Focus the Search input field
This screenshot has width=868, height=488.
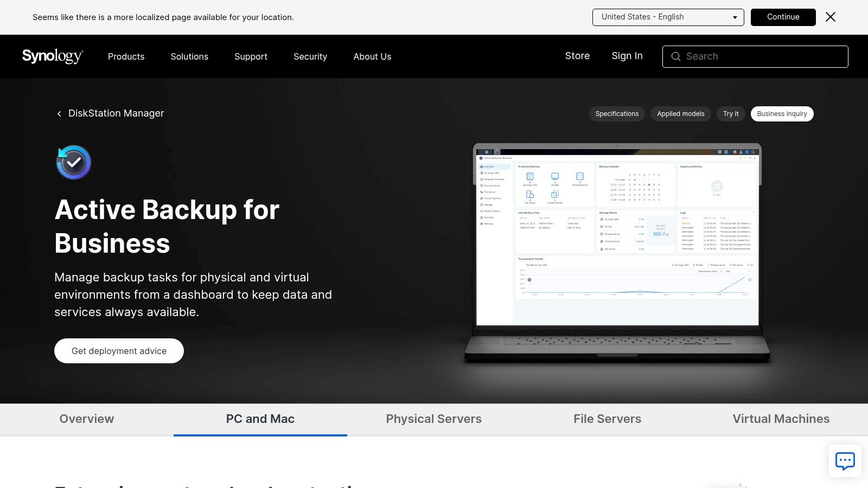[x=755, y=56]
